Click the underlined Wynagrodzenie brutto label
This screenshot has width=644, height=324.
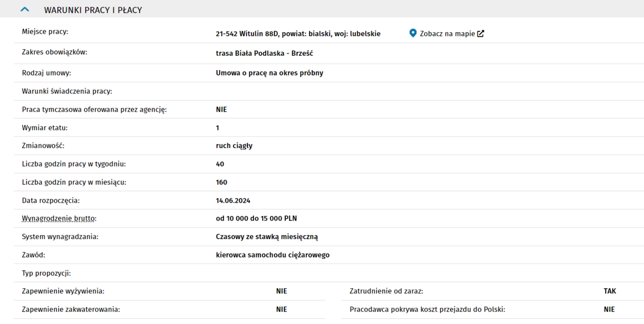point(59,219)
